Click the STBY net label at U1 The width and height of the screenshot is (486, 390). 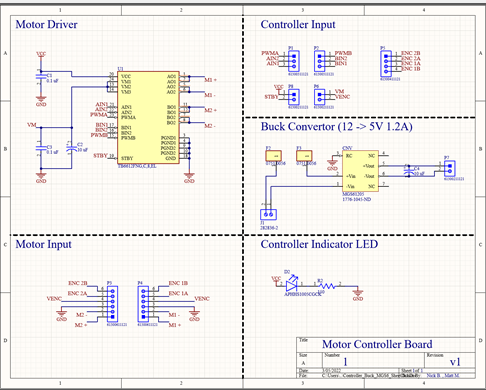coord(100,155)
